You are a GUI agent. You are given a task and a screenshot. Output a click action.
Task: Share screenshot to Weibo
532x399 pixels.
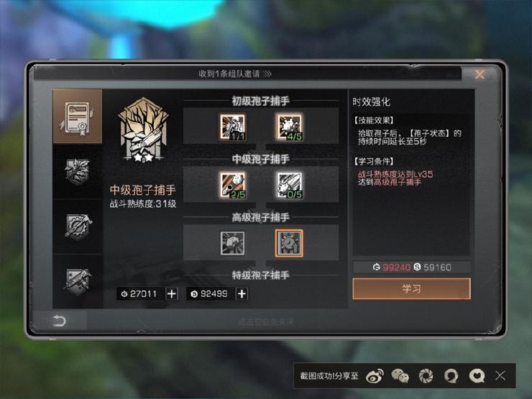click(x=375, y=375)
